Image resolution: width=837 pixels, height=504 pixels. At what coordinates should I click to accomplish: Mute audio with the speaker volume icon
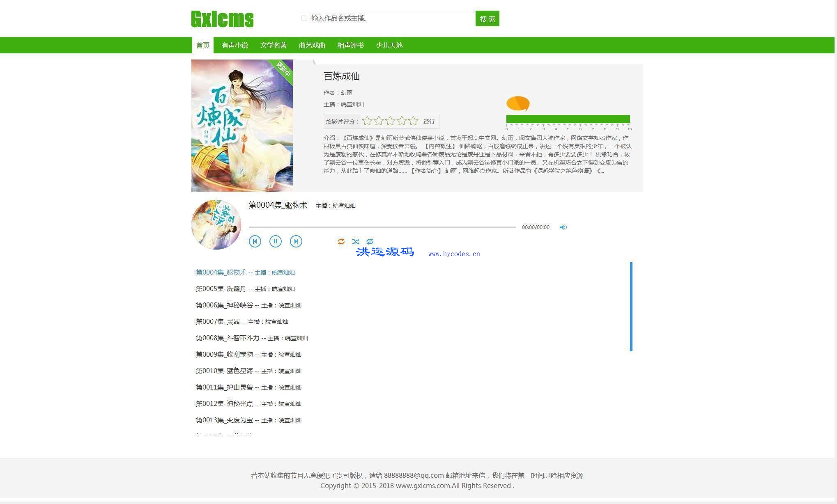[x=563, y=227]
